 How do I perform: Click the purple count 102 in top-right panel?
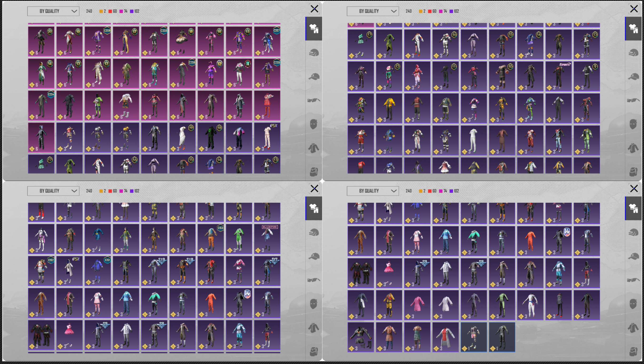click(x=456, y=11)
